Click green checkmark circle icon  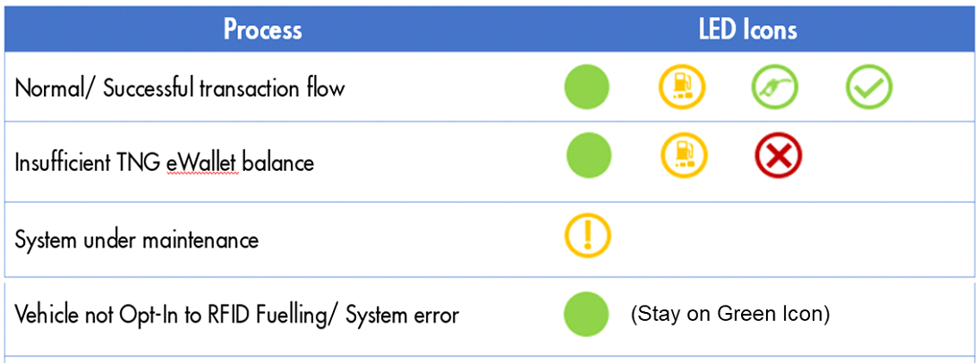coord(869,87)
